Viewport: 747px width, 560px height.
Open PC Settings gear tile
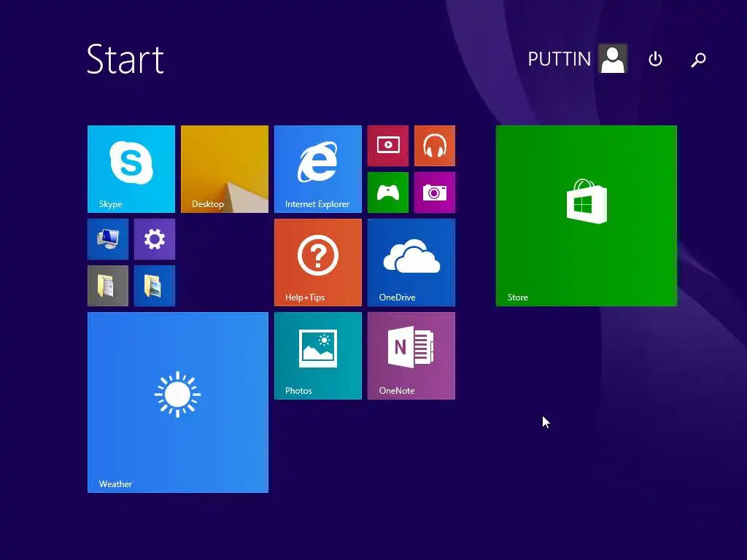pyautogui.click(x=155, y=239)
